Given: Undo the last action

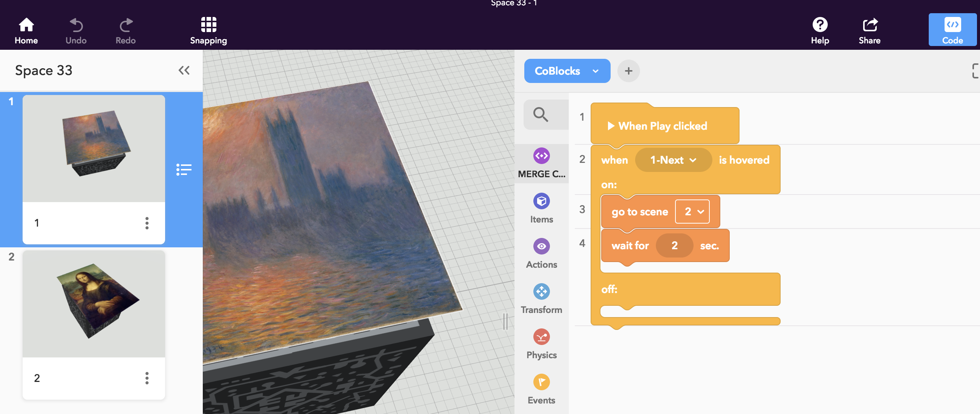Looking at the screenshot, I should 76,31.
